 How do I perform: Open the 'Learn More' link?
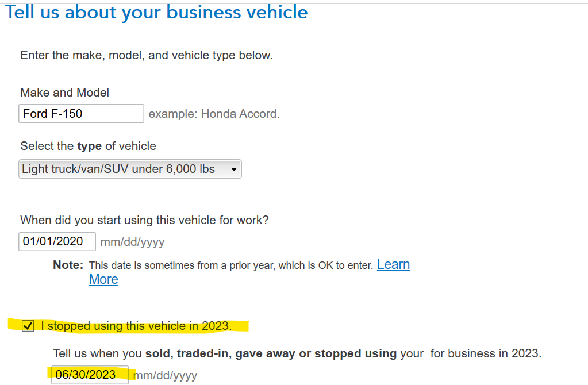click(x=393, y=265)
